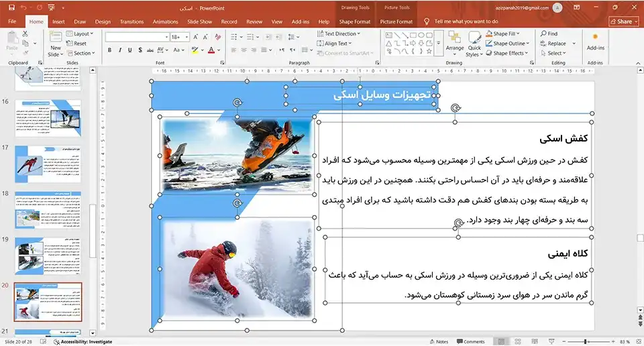Cut selection with the scissors icon

pyautogui.click(x=25, y=34)
